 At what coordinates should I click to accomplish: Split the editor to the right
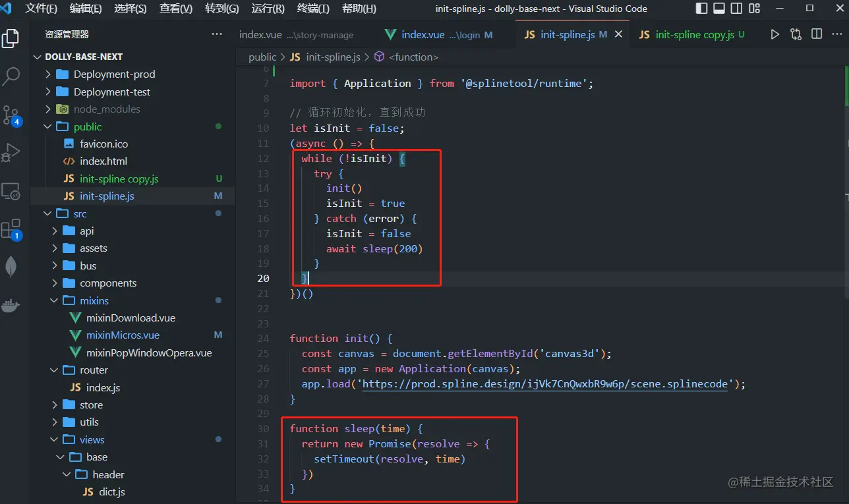click(817, 34)
